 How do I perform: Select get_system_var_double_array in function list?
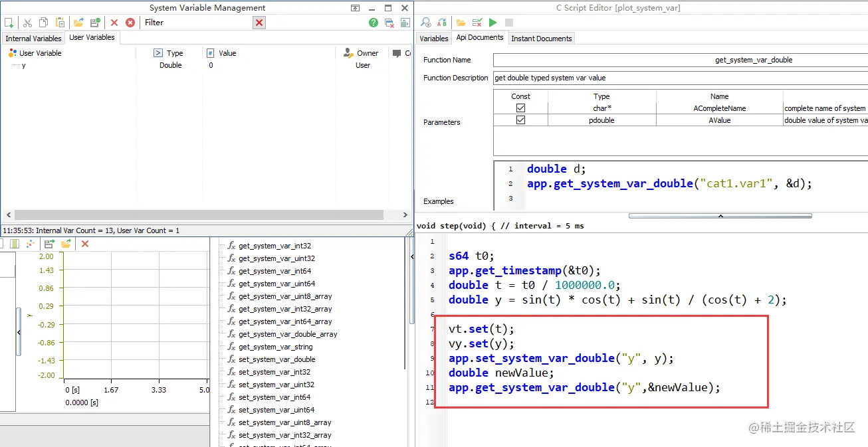tap(288, 334)
